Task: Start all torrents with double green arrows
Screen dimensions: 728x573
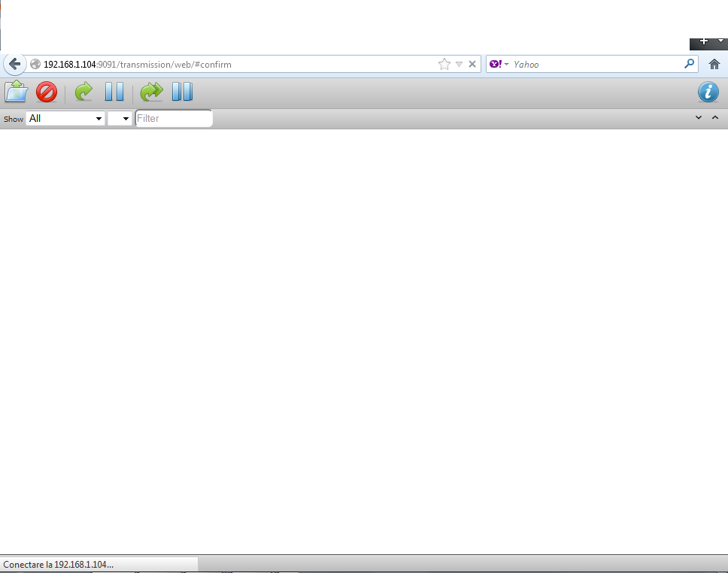Action: coord(151,92)
